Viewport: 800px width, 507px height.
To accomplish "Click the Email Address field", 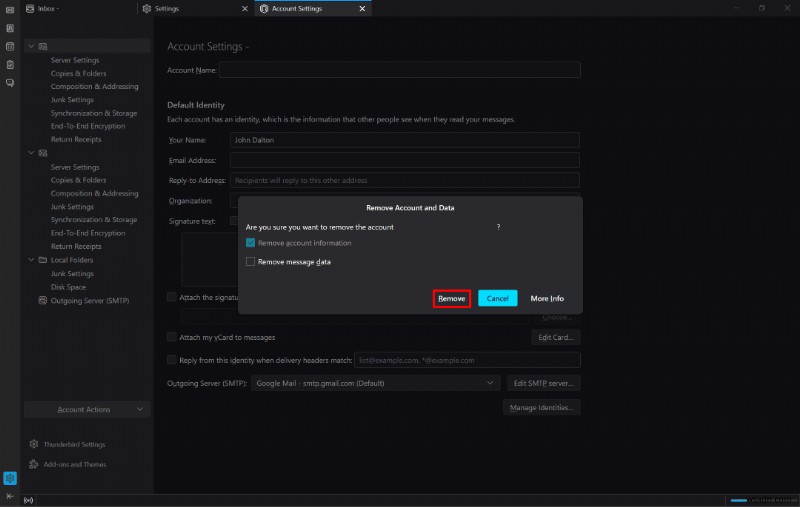I will point(405,160).
